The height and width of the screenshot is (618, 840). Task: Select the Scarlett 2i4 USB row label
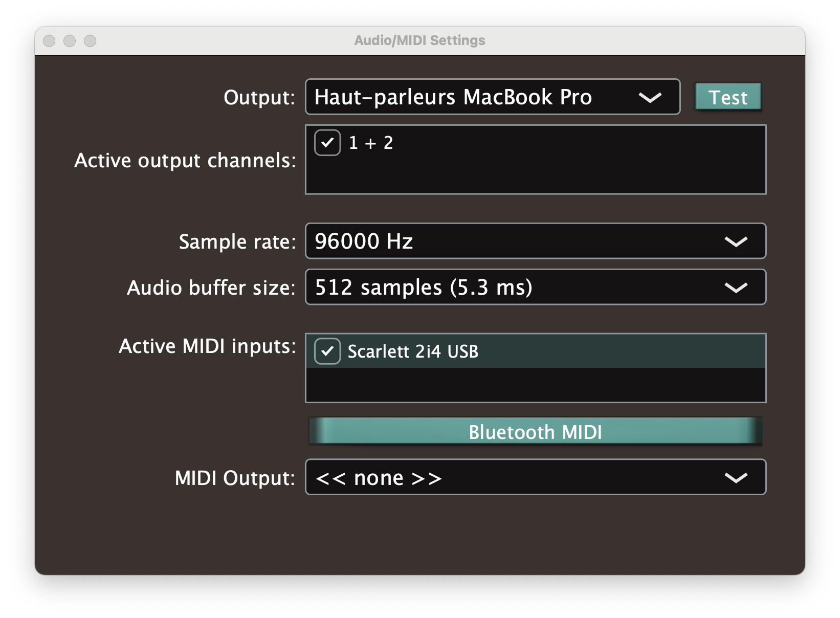413,351
